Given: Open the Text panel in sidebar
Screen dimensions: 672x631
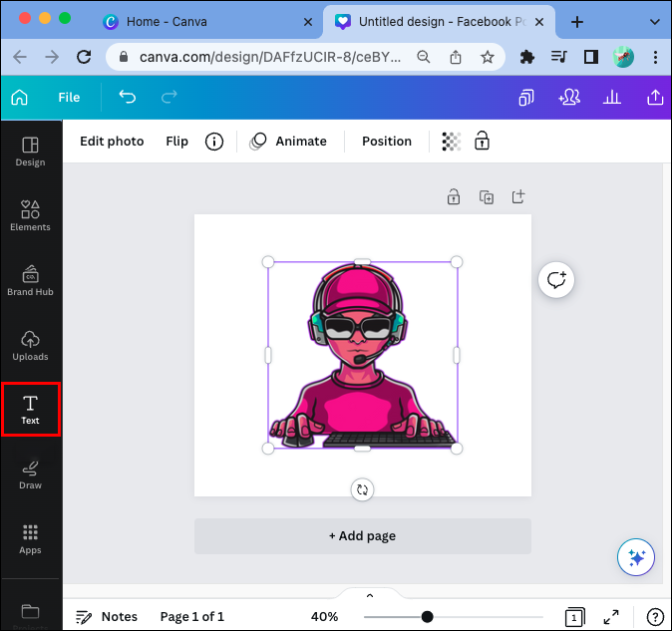Looking at the screenshot, I should (31, 410).
